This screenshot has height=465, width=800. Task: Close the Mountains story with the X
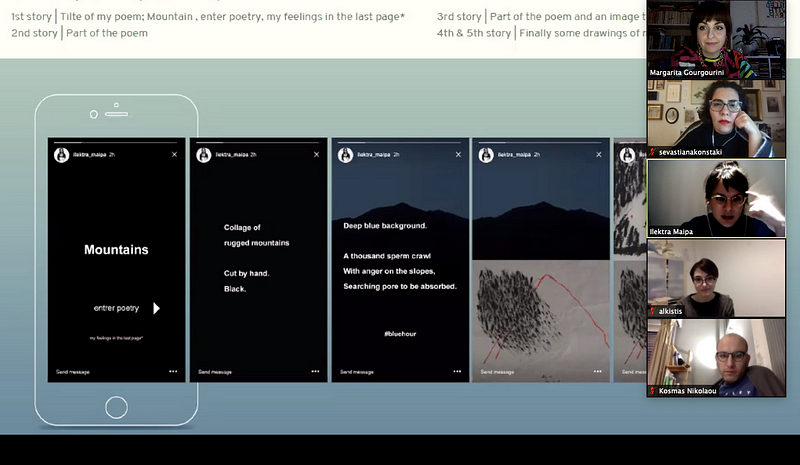174,155
